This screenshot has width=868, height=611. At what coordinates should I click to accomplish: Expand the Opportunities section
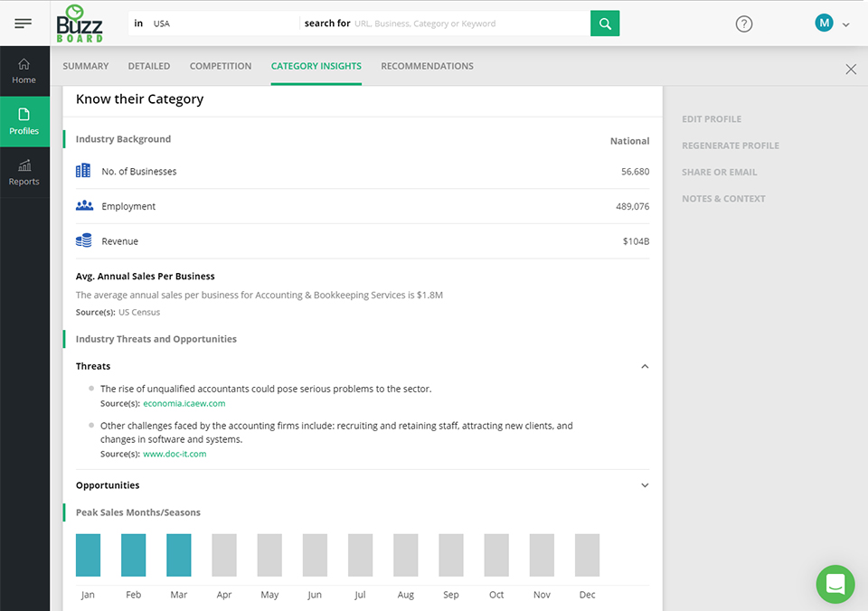pyautogui.click(x=645, y=485)
